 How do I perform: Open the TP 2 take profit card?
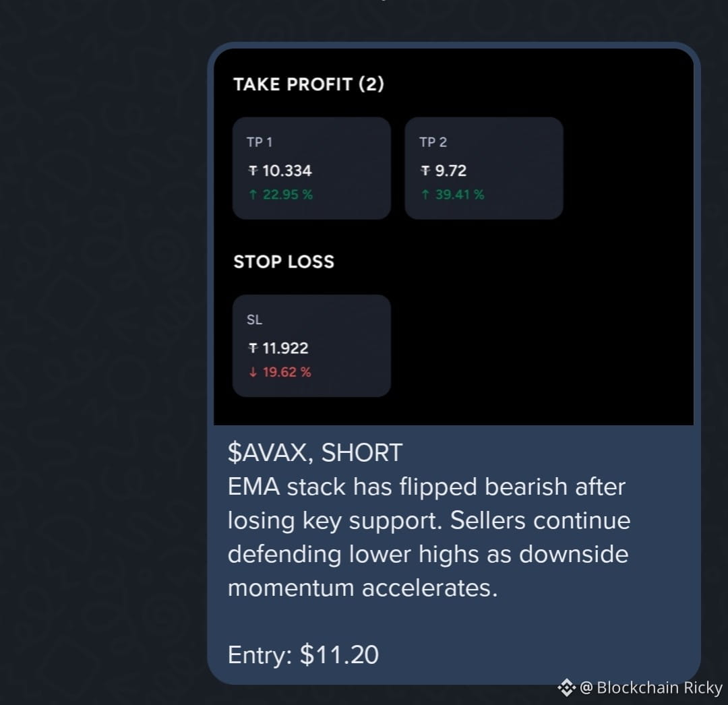tap(484, 168)
